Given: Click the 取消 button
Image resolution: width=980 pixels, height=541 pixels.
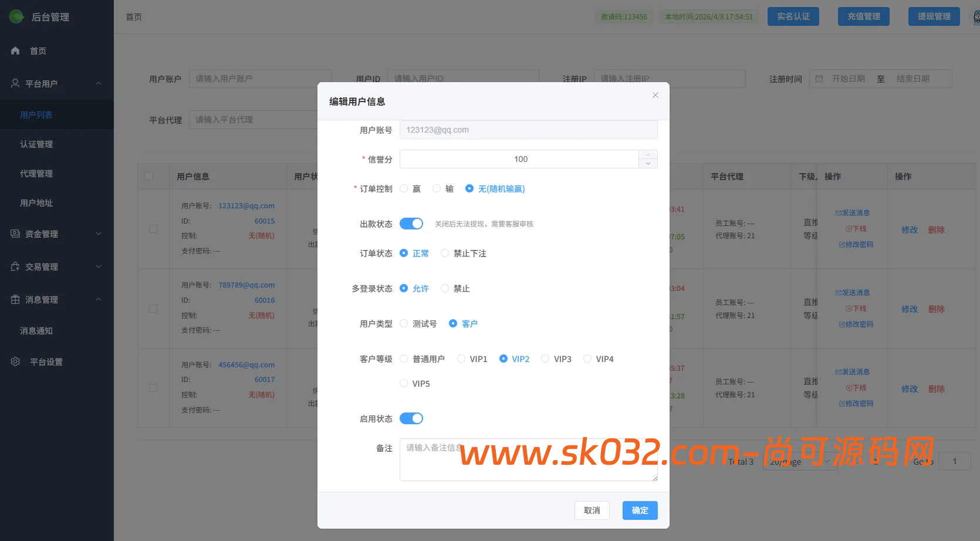Looking at the screenshot, I should click(592, 510).
